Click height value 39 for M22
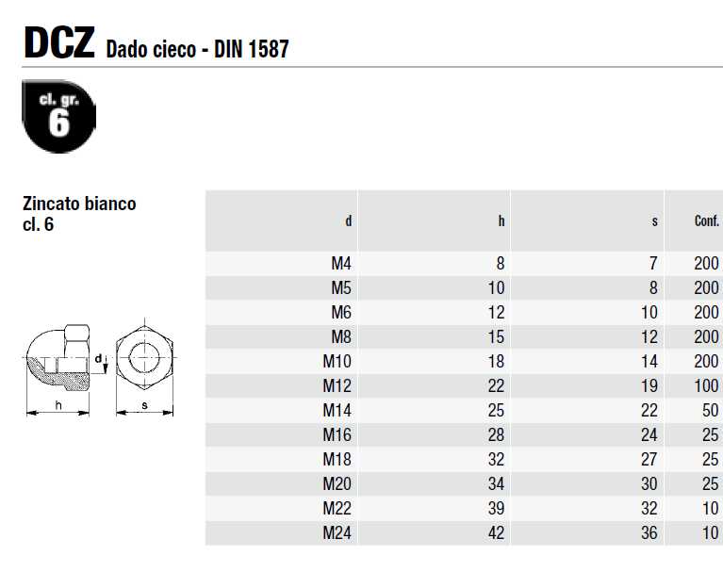723x588 pixels. click(x=496, y=508)
